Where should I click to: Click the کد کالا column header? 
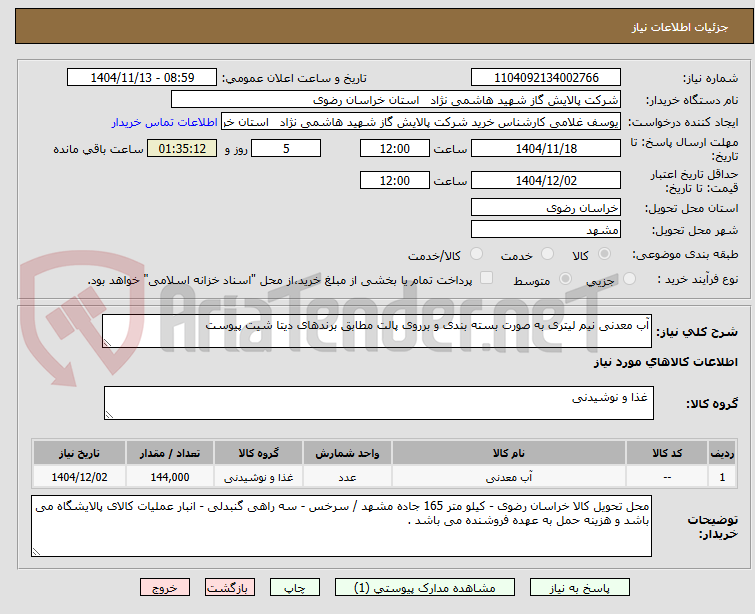coord(667,453)
